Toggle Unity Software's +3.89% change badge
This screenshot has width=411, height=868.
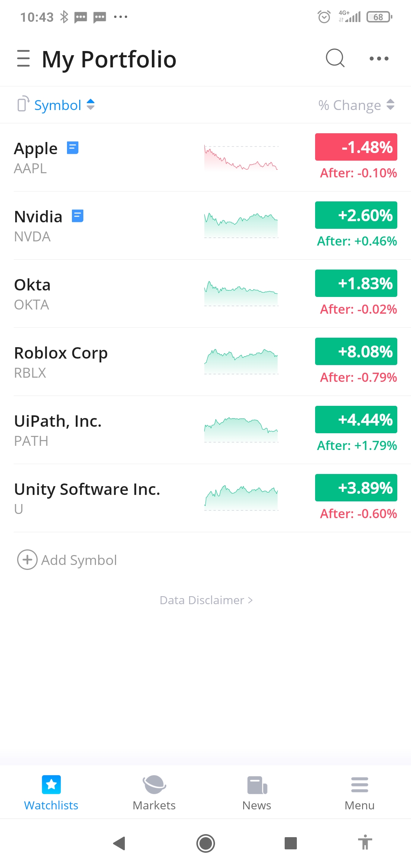356,488
